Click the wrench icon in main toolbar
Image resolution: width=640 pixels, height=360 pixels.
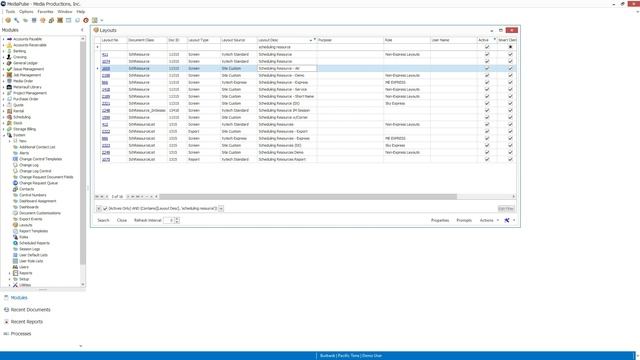click(16, 20)
